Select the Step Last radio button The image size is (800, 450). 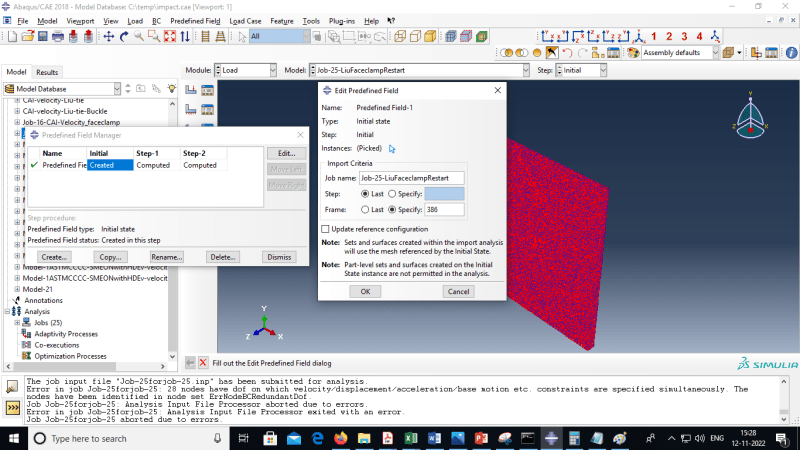(x=365, y=194)
